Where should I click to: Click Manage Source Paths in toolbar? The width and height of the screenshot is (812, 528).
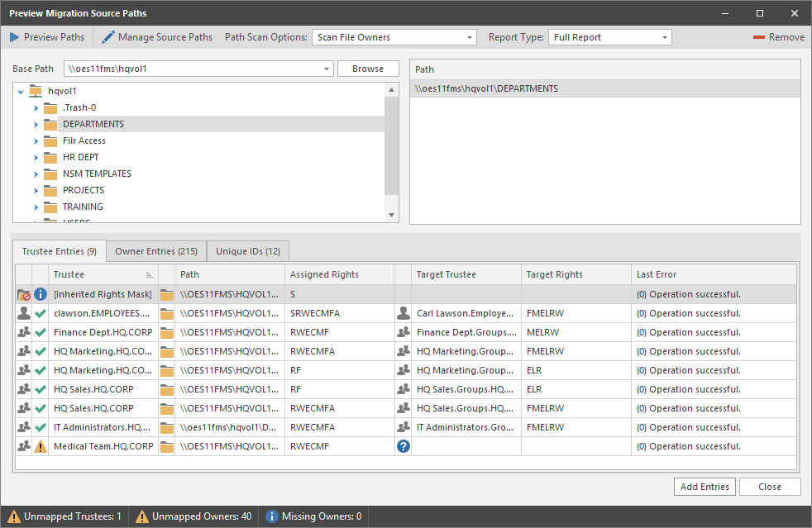pos(157,37)
